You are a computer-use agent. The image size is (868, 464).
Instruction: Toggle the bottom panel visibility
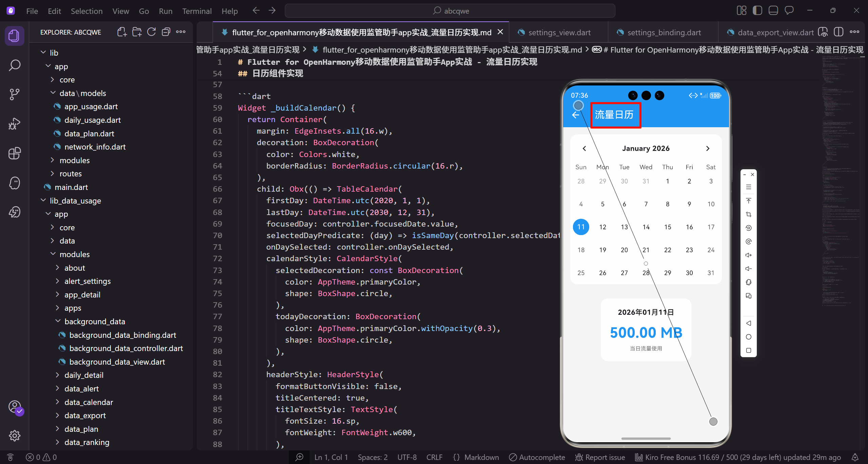tap(773, 11)
